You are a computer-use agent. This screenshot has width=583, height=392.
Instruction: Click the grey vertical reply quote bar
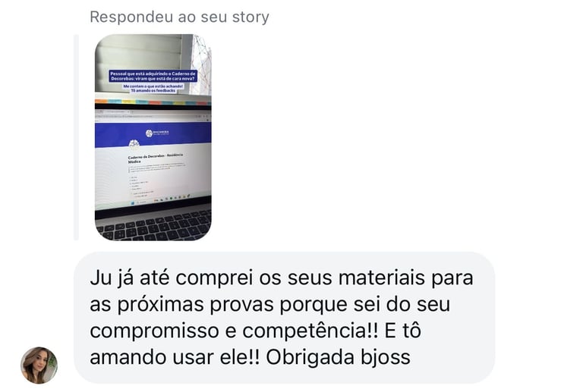[x=76, y=137]
